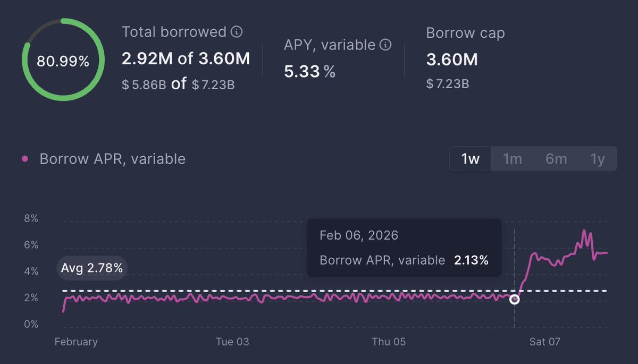Click the info icon beside APY, variable
Screen dimensions: 638x364
click(x=386, y=45)
